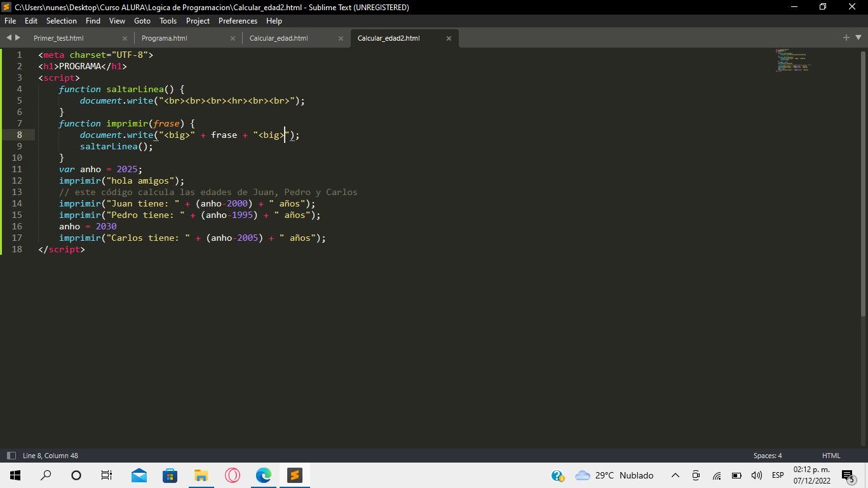Click Sublime Text taskbar icon
Image resolution: width=868 pixels, height=488 pixels.
294,475
